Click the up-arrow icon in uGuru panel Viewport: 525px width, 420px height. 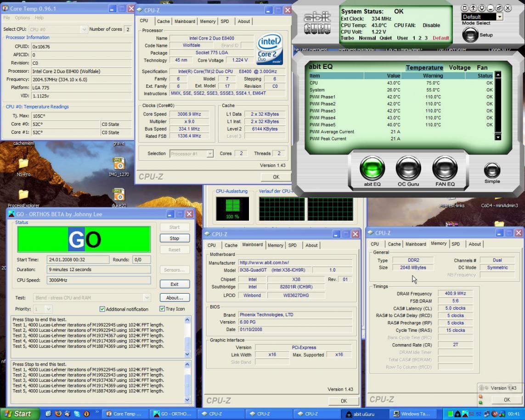[473, 8]
